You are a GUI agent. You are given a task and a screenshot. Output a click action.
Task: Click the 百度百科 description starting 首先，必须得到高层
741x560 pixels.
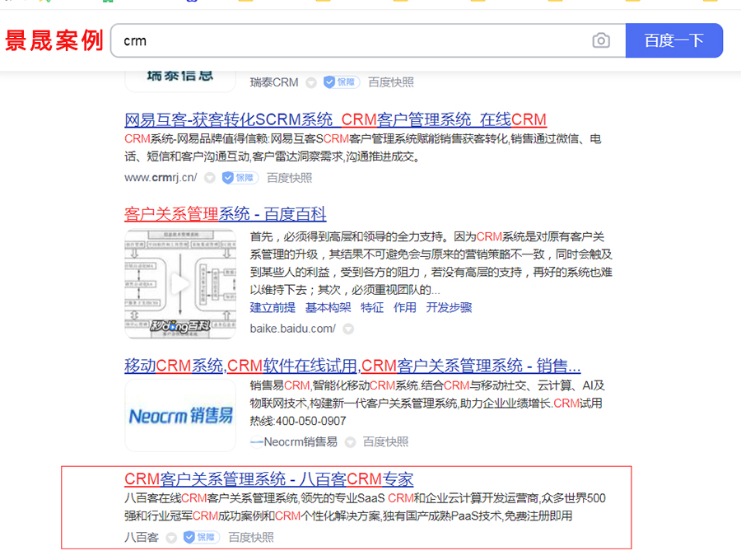point(431,264)
